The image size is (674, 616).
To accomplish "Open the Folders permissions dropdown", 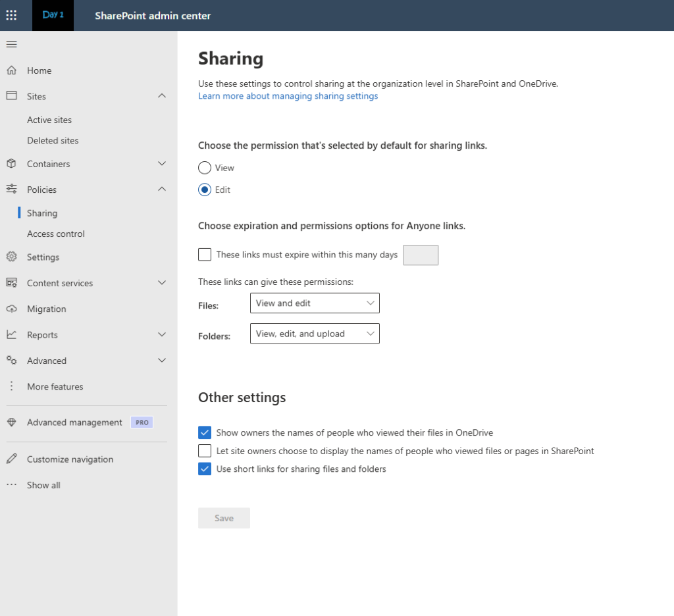I will click(x=315, y=334).
